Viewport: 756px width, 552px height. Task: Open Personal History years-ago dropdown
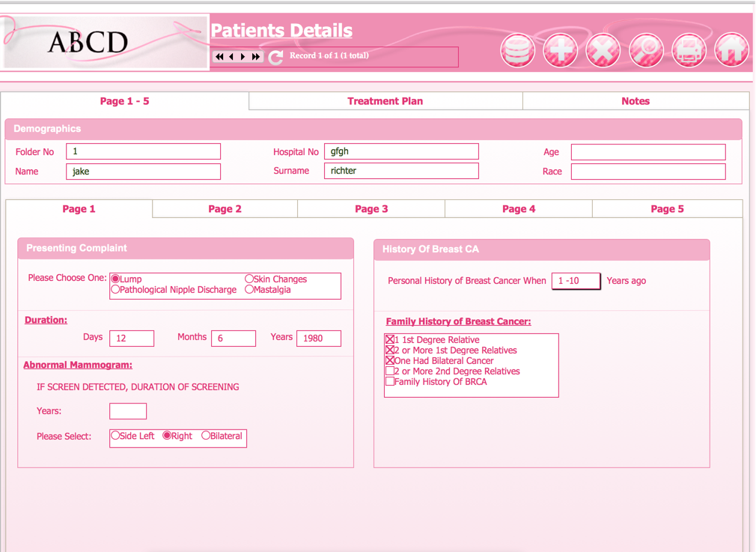576,281
